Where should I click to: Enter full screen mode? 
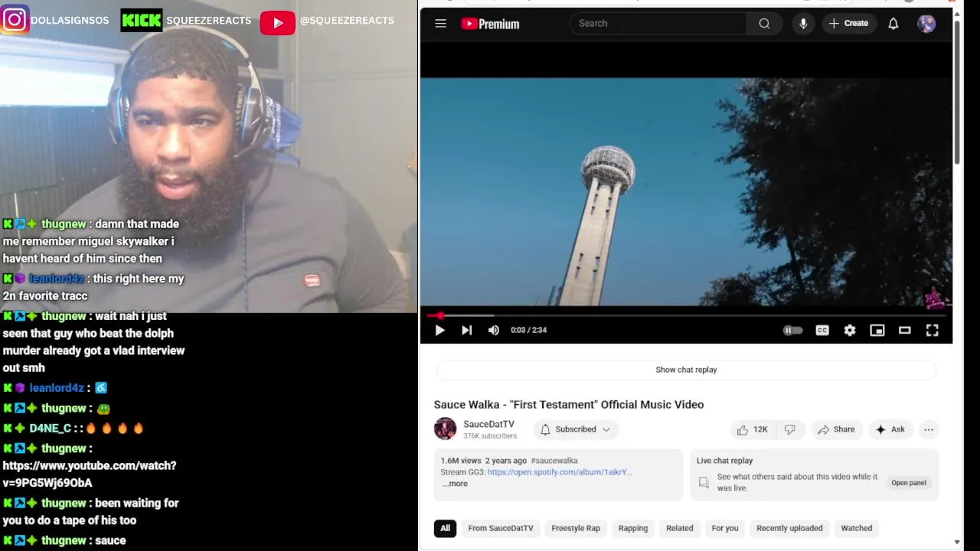933,330
